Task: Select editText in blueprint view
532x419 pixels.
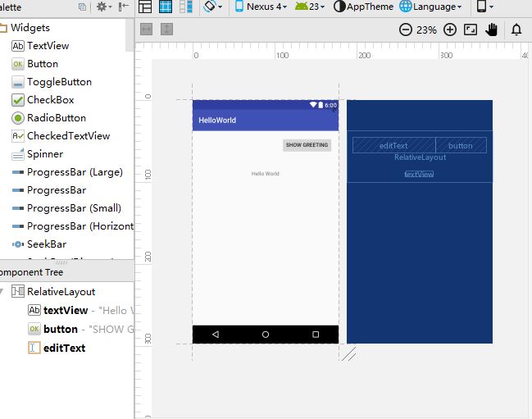Action: (394, 145)
